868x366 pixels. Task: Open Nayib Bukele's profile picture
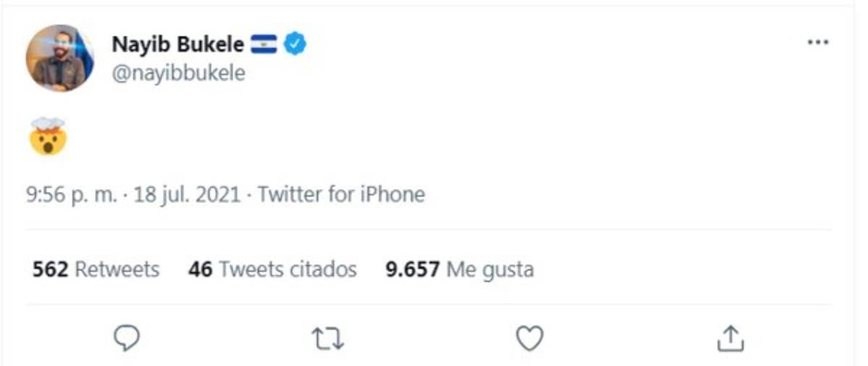(x=60, y=58)
